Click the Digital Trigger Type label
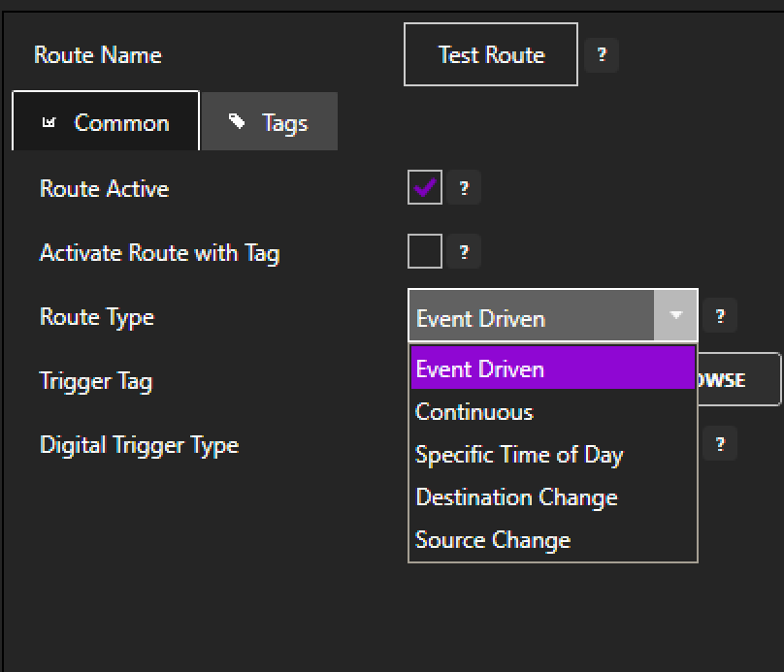 pyautogui.click(x=139, y=445)
